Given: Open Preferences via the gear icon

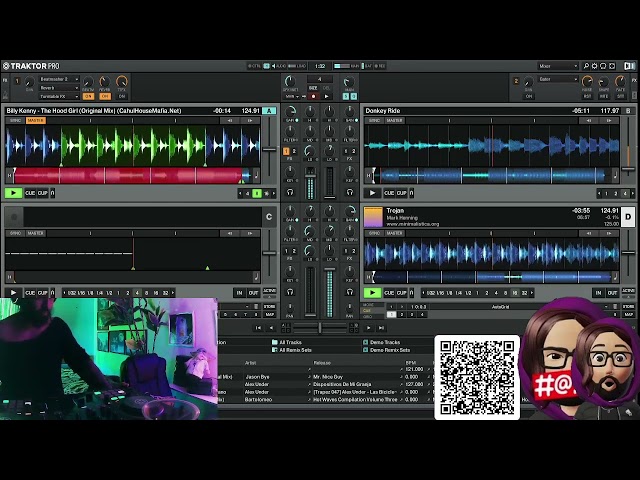Looking at the screenshot, I should (595, 66).
